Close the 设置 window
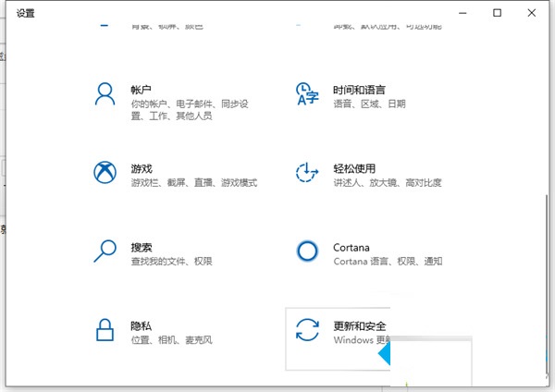Image resolution: width=555 pixels, height=392 pixels. coord(531,13)
